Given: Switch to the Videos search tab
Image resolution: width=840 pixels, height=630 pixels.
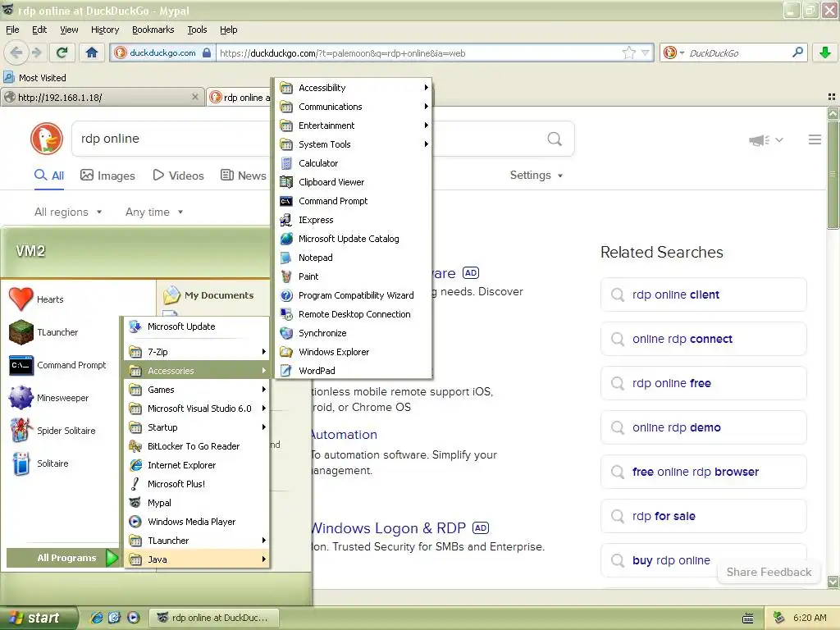Looking at the screenshot, I should [178, 176].
